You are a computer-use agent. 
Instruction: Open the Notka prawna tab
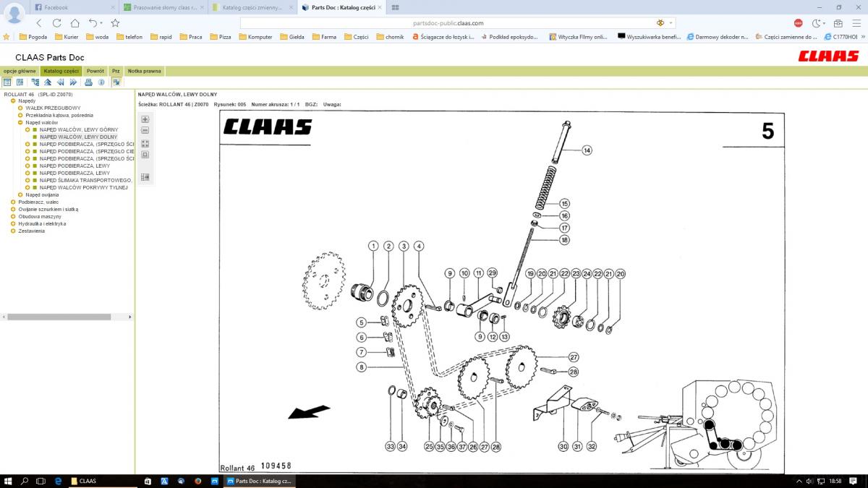pyautogui.click(x=145, y=71)
